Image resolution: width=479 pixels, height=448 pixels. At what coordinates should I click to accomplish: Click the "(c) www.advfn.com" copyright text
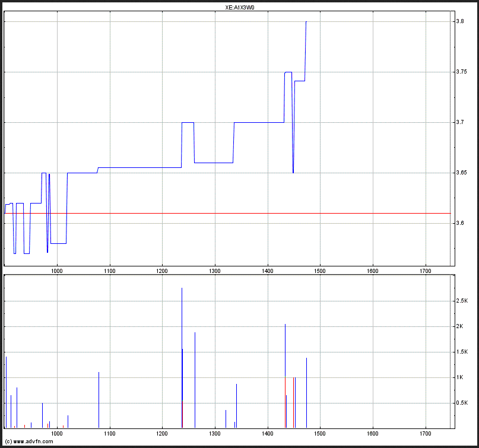tap(29, 441)
